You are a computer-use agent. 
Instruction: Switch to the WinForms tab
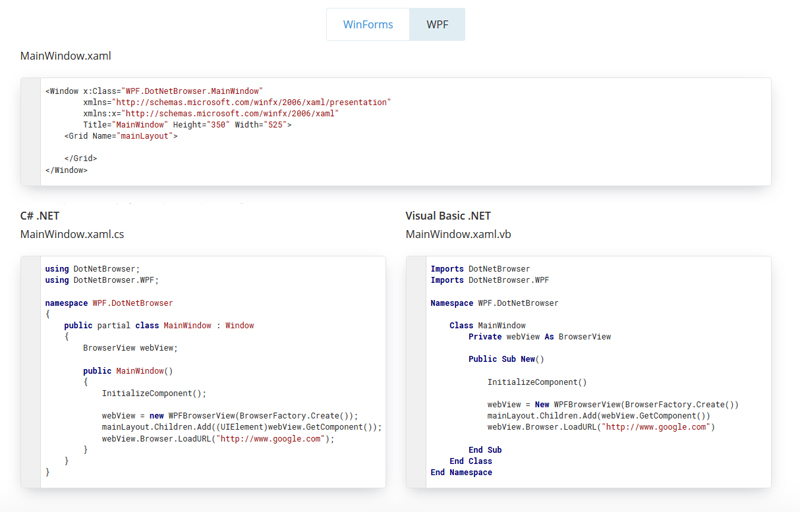(x=368, y=24)
